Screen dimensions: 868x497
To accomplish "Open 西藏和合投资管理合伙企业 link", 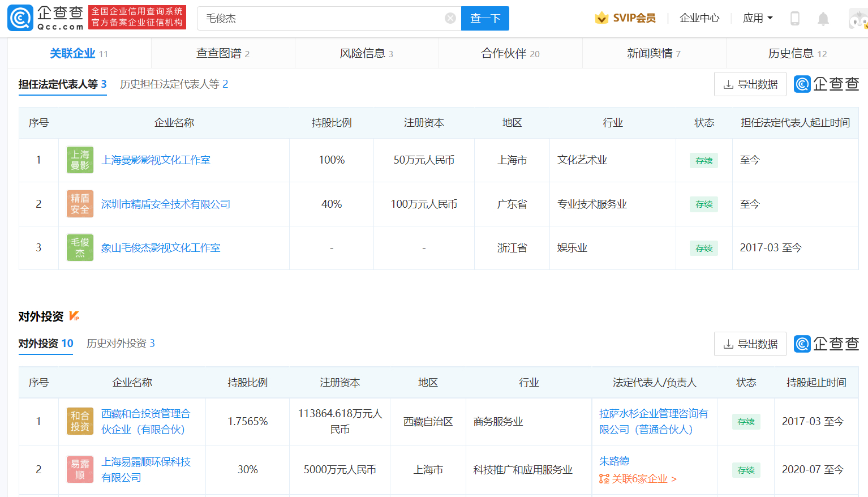I will [146, 421].
